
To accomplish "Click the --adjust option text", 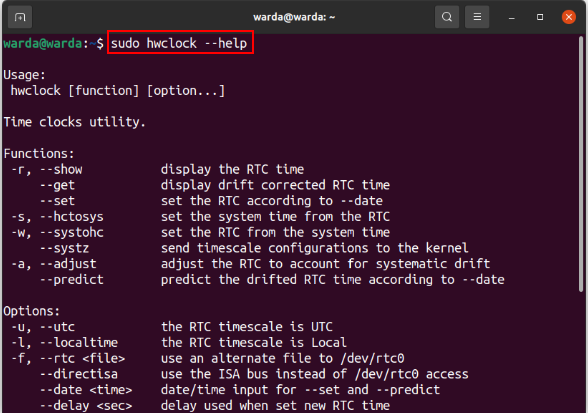I will [68, 264].
